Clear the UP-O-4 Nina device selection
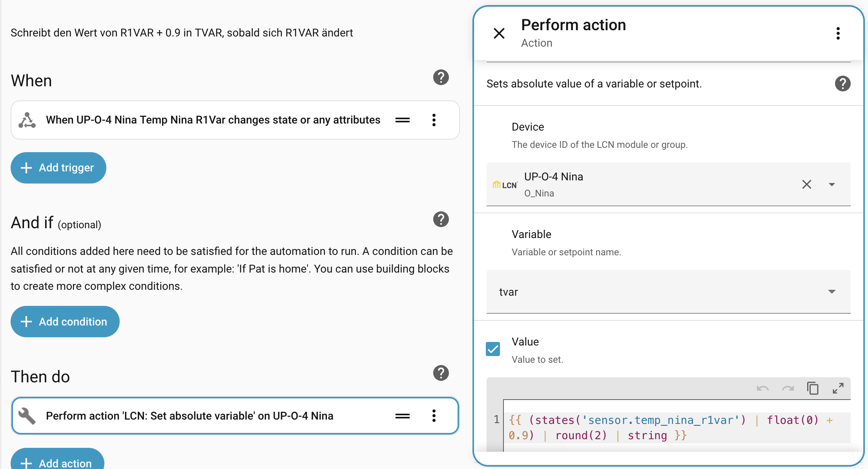868x469 pixels. [806, 184]
